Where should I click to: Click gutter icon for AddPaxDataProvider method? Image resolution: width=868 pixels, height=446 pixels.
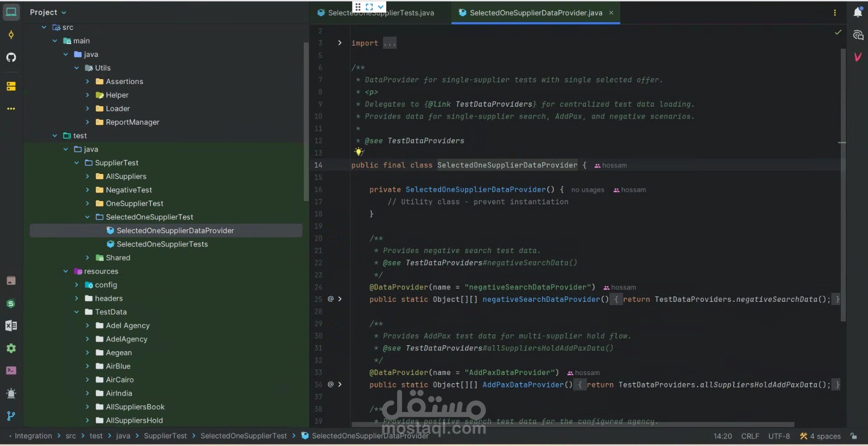pyautogui.click(x=330, y=384)
